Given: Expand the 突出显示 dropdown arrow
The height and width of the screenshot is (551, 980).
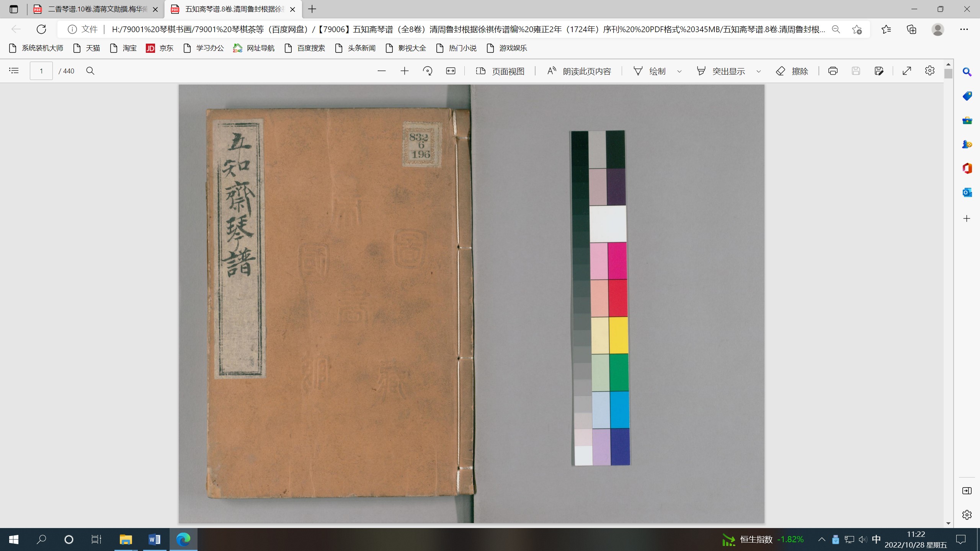Looking at the screenshot, I should point(759,71).
